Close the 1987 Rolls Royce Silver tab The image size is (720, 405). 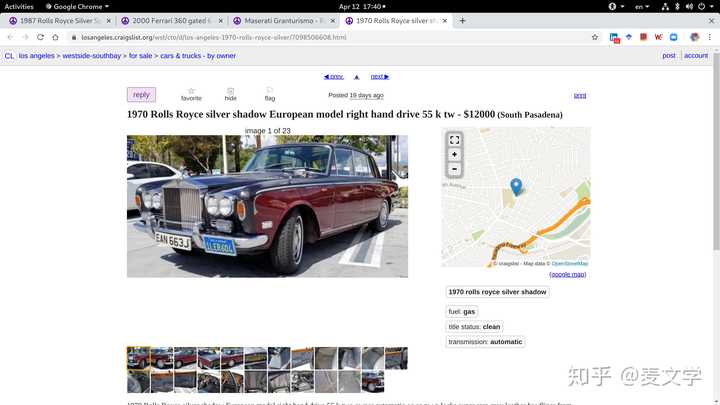(108, 21)
